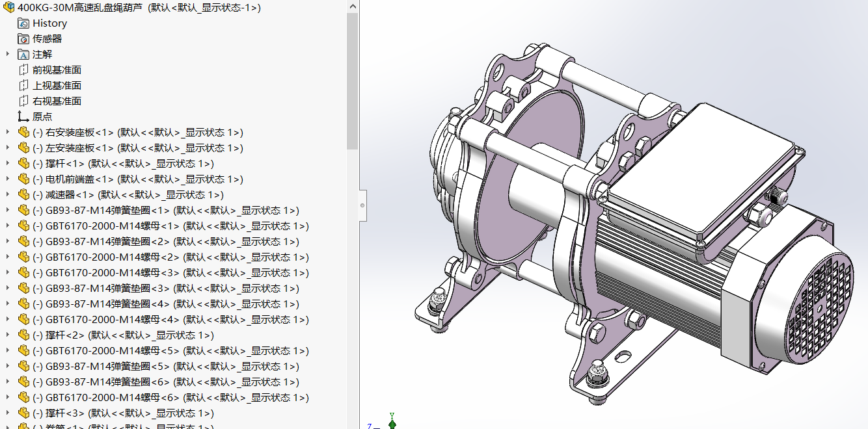Viewport: 868px width, 429px height.
Task: Select the 右视基准面 label
Action: point(57,101)
